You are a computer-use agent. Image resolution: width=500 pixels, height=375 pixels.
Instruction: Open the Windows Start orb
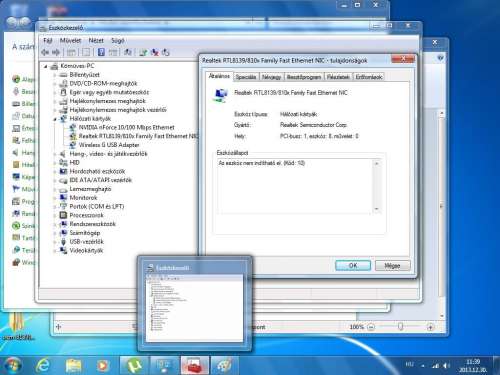(12, 365)
